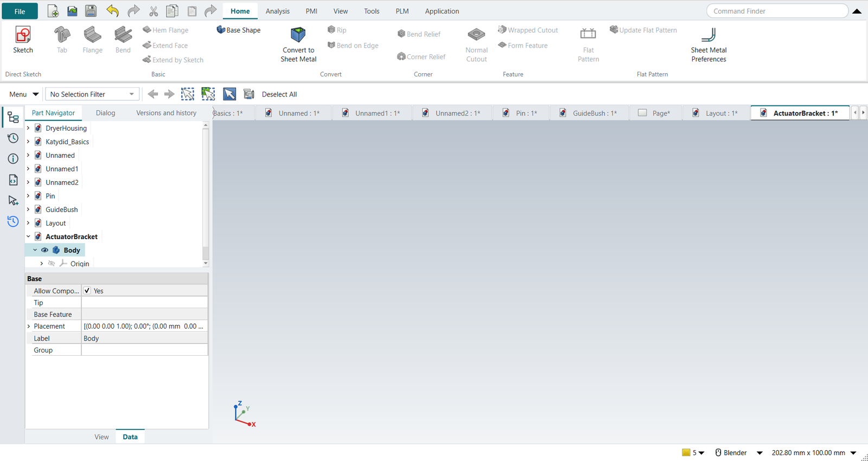Switch to the Analysis ribbon tab
Image resolution: width=868 pixels, height=461 pixels.
(277, 11)
